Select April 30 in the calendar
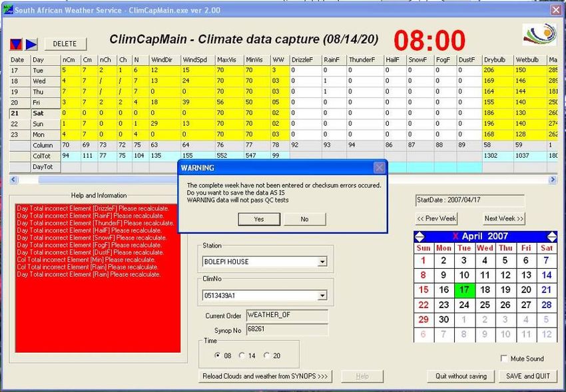 click(443, 320)
